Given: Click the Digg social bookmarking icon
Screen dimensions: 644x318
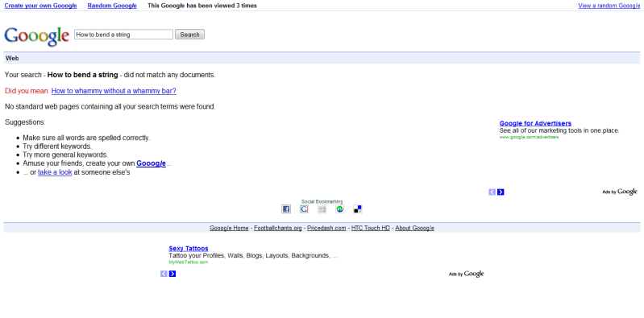Looking at the screenshot, I should pyautogui.click(x=322, y=209).
